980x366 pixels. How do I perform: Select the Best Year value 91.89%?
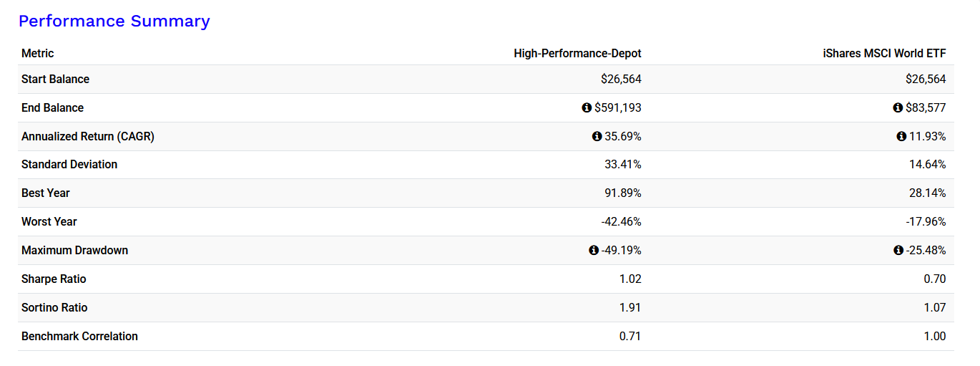(622, 193)
